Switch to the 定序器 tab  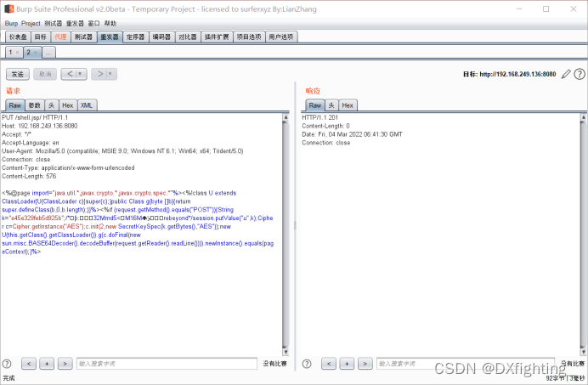click(x=135, y=37)
